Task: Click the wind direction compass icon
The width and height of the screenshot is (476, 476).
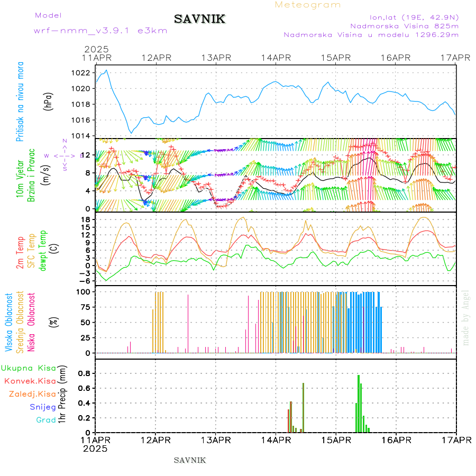Action: point(64,155)
